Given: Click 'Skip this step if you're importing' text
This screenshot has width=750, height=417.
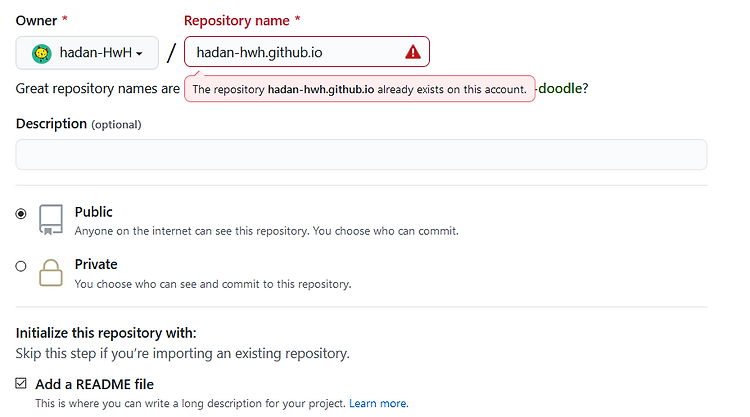Looking at the screenshot, I should [183, 353].
